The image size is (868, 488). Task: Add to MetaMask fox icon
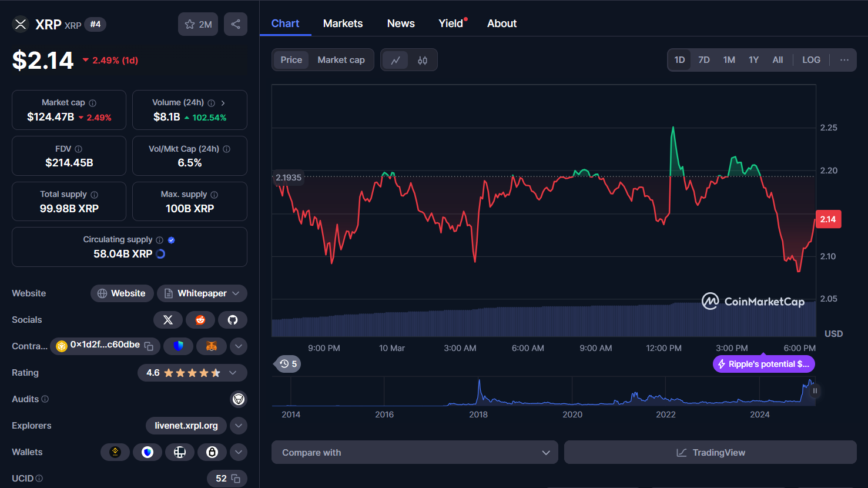click(x=211, y=346)
